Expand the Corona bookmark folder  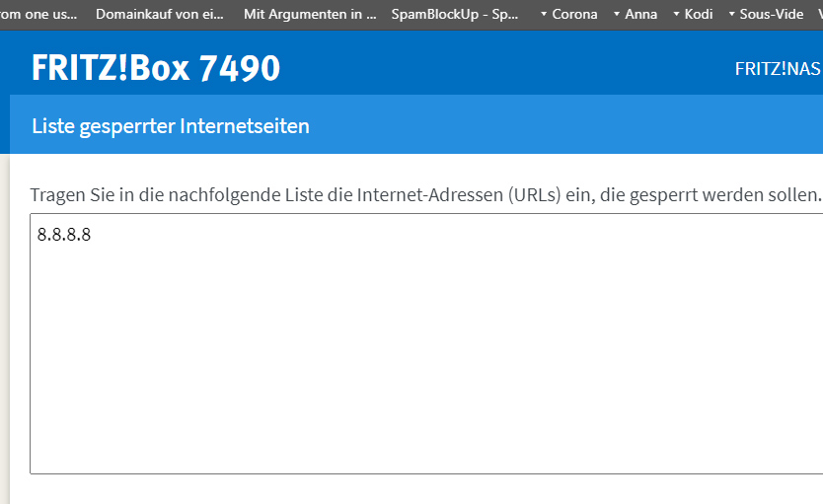tap(568, 15)
